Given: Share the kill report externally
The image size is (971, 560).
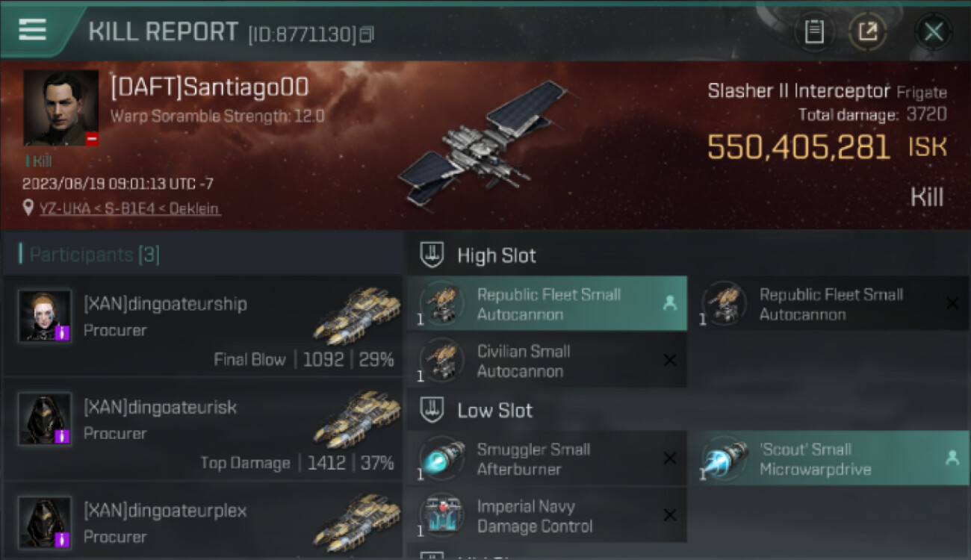Looking at the screenshot, I should click(867, 31).
